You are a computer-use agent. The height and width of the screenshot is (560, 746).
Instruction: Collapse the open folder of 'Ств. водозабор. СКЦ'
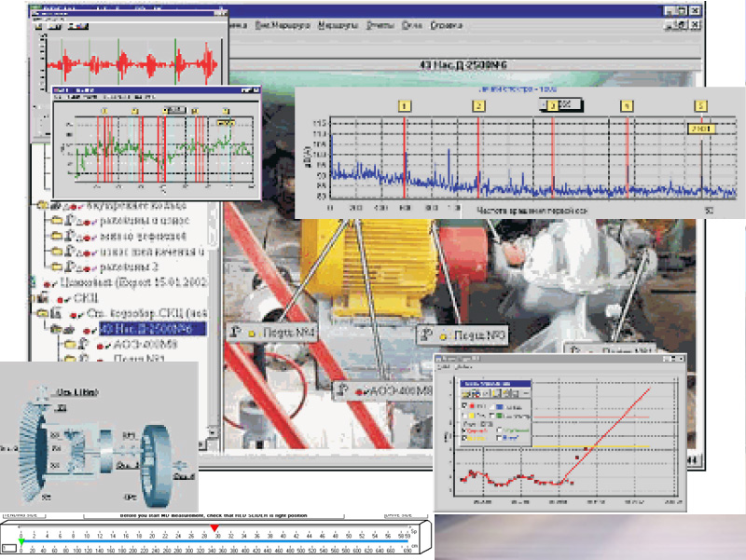coord(43,313)
